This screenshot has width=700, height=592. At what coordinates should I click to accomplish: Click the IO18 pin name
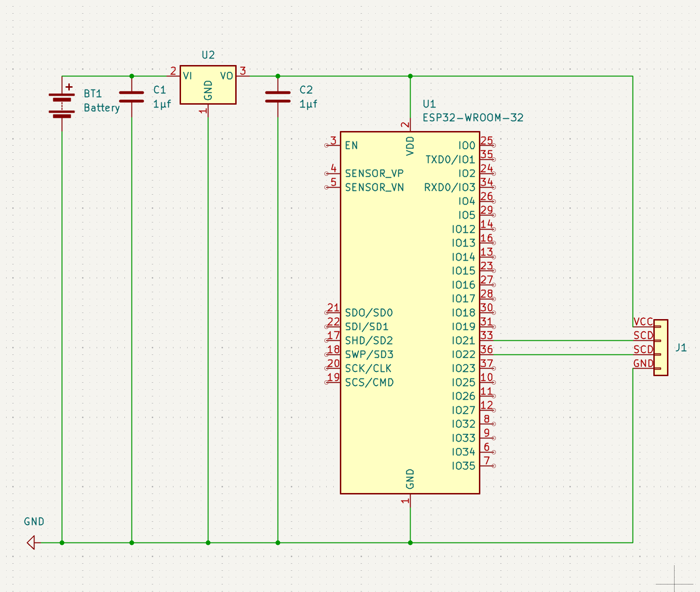[463, 312]
